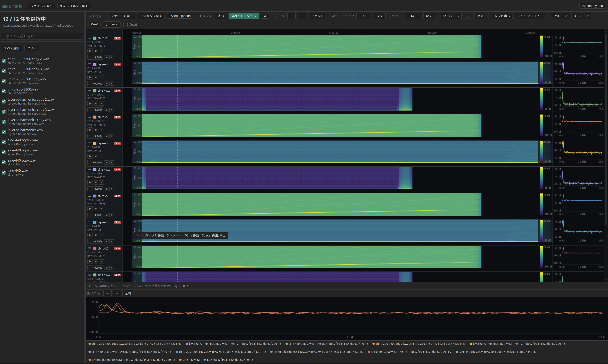Play the orange-swatch chirp track
Screen dimensions: 608x364
[x=90, y=130]
